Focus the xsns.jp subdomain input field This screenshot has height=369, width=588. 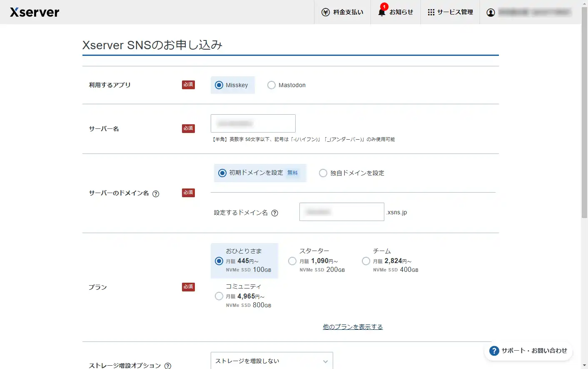[342, 212]
